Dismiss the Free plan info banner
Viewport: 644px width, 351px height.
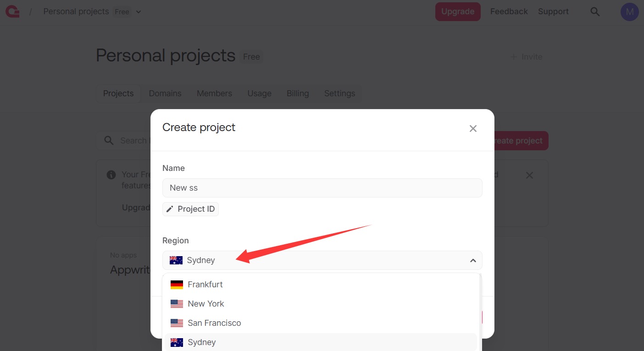529,175
